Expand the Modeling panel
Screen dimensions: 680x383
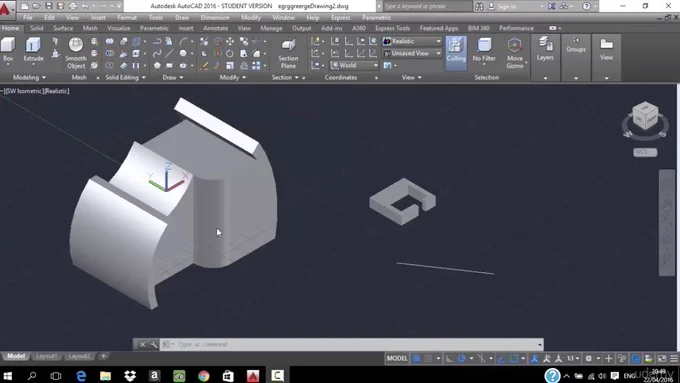coord(29,77)
